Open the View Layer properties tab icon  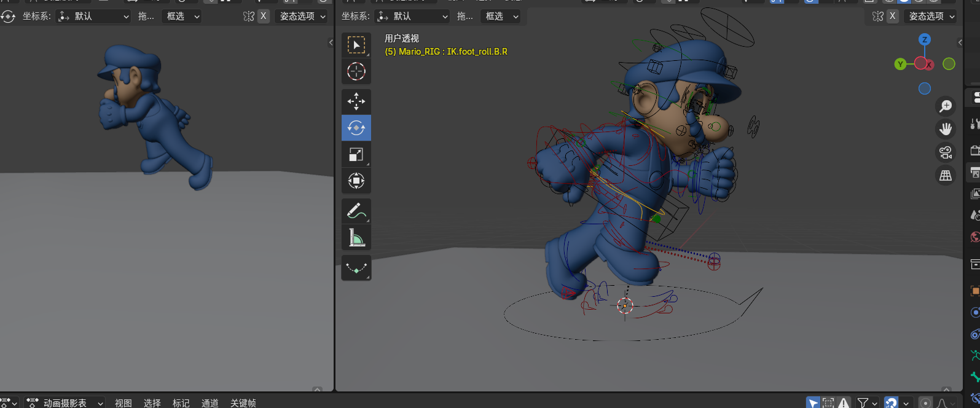(975, 194)
